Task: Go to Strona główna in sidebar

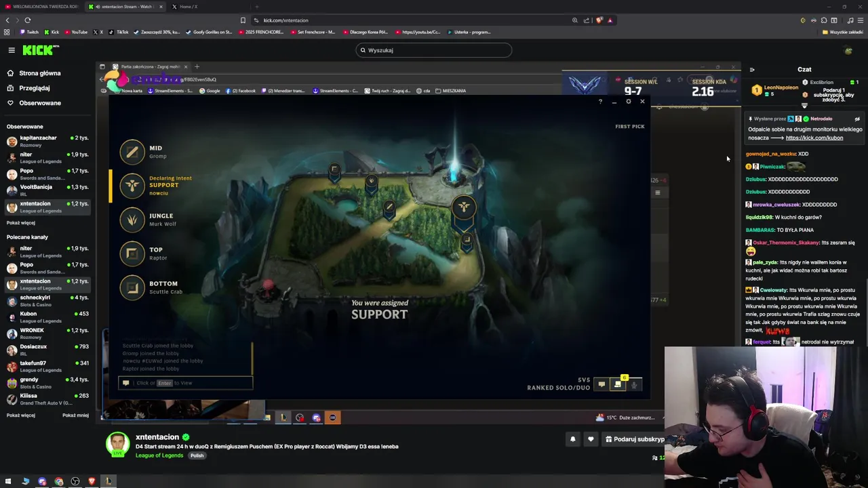Action: [34, 73]
